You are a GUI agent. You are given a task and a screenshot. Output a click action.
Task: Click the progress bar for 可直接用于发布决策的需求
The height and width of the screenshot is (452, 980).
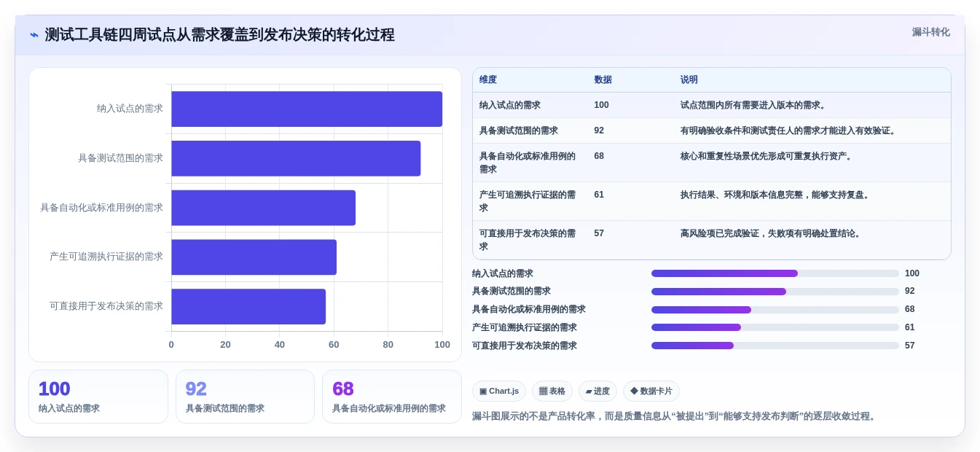[x=775, y=346]
